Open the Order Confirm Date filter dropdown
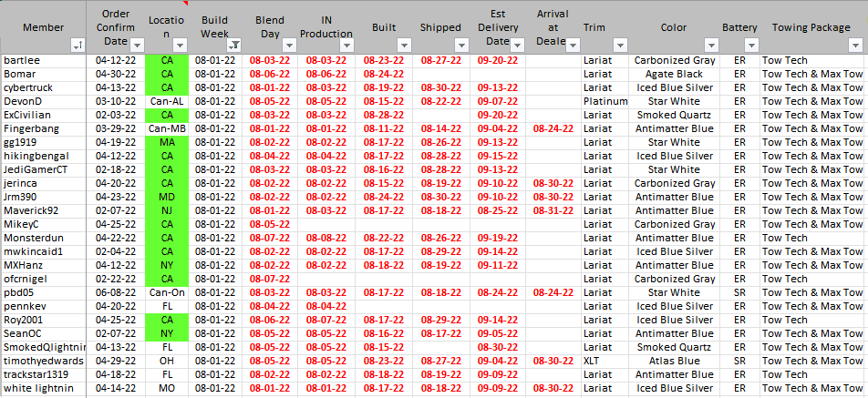Viewport: 868px width, 398px height. (x=137, y=44)
